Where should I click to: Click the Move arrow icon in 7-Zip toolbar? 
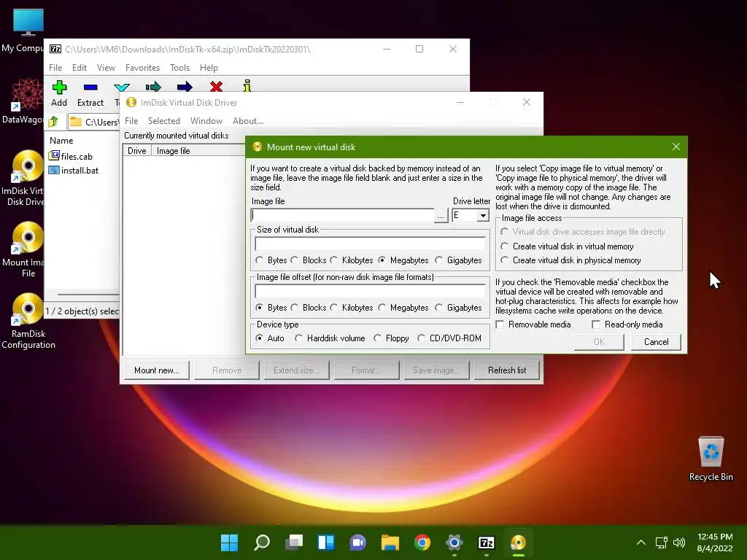185,87
